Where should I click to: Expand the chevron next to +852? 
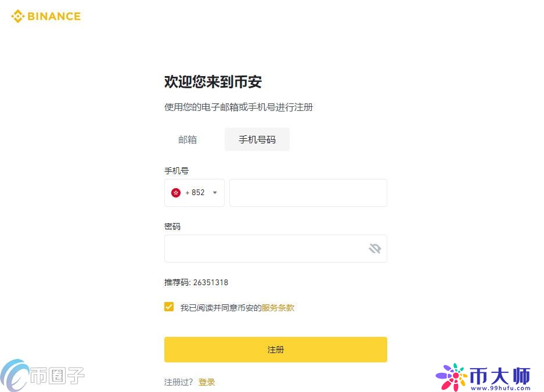pyautogui.click(x=214, y=192)
